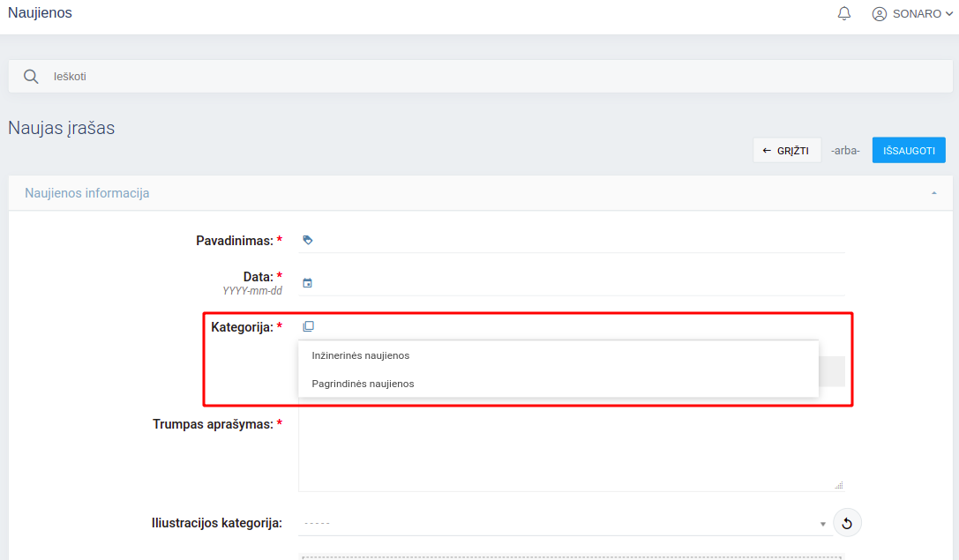The image size is (959, 560).
Task: Select Inžinerinės naujienos option
Action: (361, 355)
